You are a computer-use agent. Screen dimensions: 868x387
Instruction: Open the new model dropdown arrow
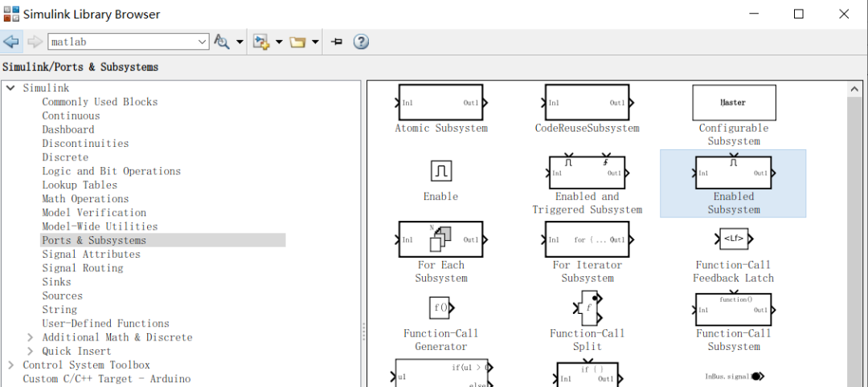coord(279,42)
